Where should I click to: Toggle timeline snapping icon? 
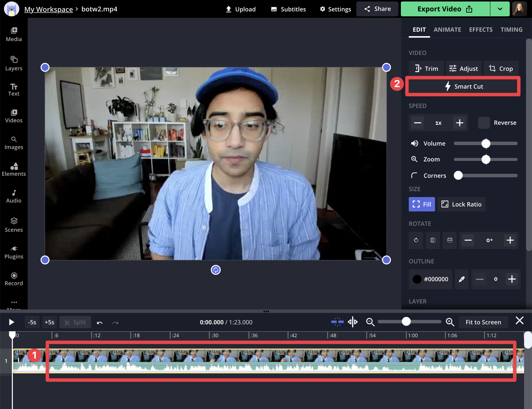[337, 322]
